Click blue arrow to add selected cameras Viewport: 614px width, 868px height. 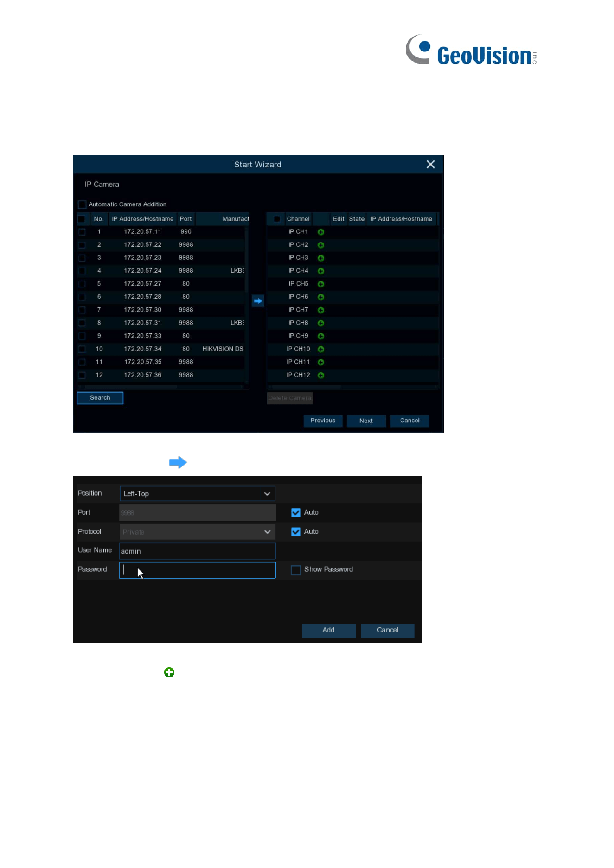click(x=258, y=301)
